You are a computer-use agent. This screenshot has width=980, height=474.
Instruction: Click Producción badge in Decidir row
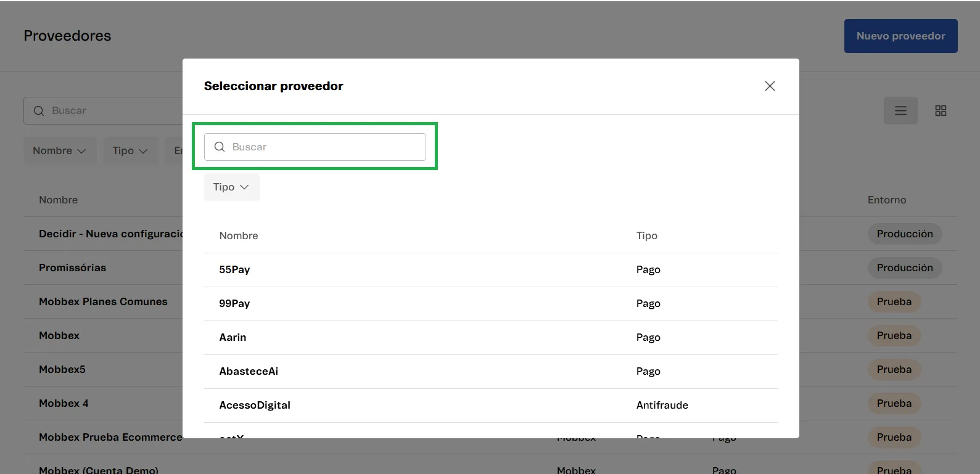[x=905, y=234]
